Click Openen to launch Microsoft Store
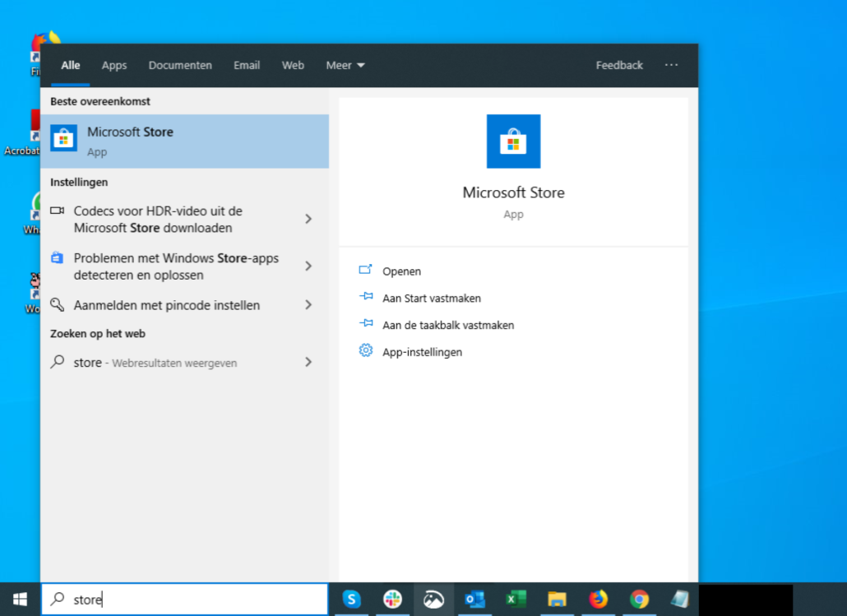 click(401, 271)
